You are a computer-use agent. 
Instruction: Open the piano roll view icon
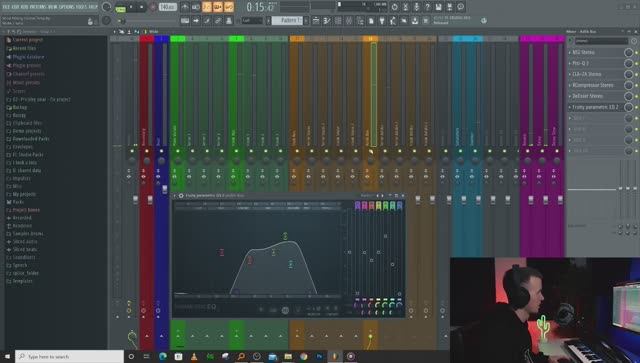(327, 20)
